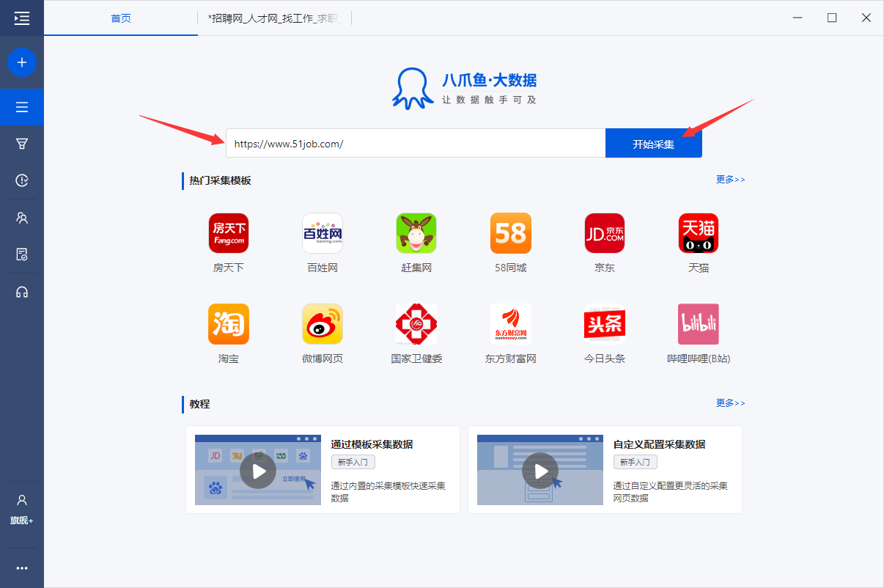This screenshot has height=588, width=884.
Task: Open the headset support sidebar icon
Action: [22, 292]
